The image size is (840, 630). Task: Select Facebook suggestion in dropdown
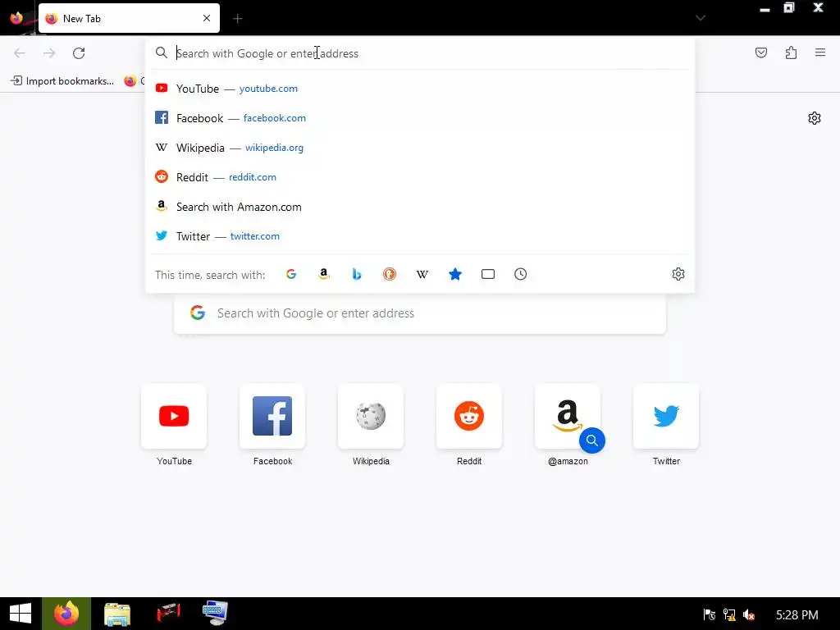pyautogui.click(x=420, y=118)
